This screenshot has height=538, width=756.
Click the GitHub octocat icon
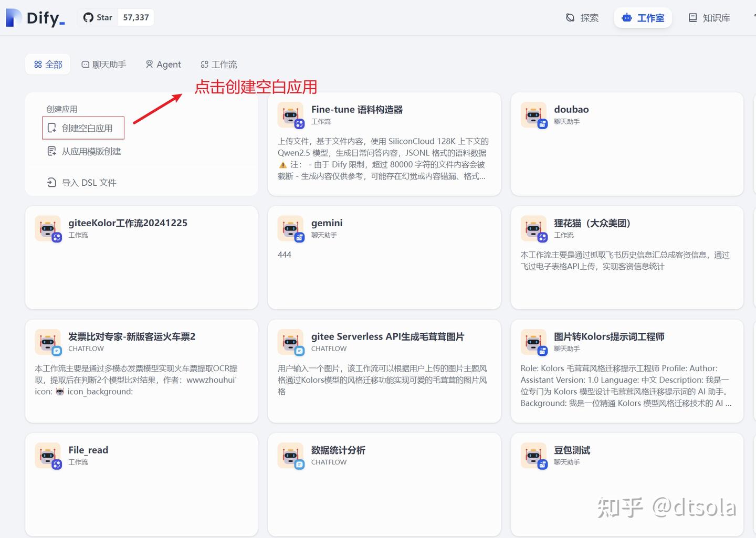point(88,17)
